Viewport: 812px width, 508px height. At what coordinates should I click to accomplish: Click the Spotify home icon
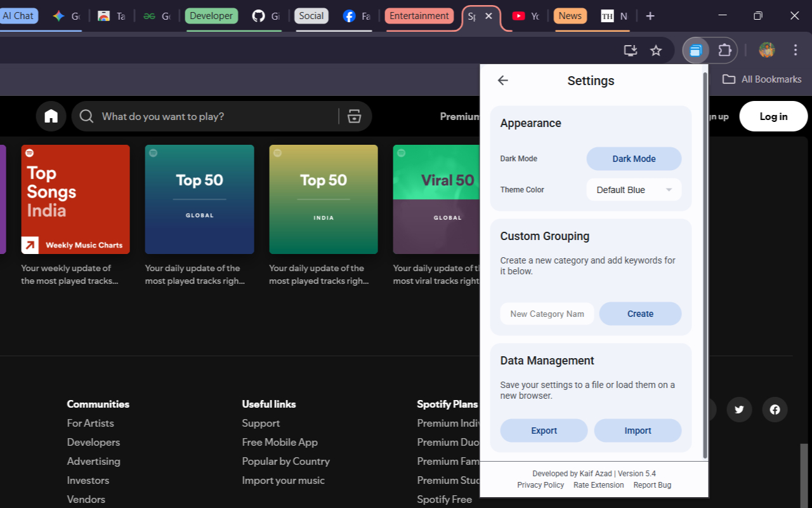pyautogui.click(x=51, y=116)
